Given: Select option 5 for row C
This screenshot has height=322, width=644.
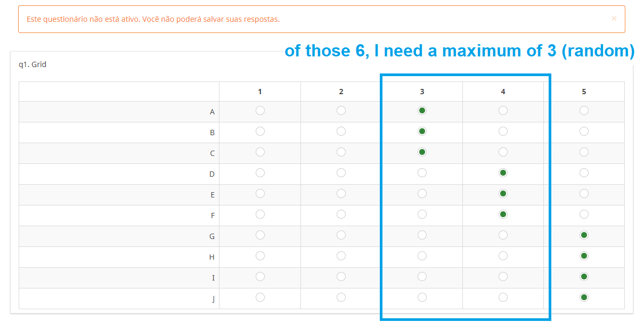Looking at the screenshot, I should coord(584,152).
